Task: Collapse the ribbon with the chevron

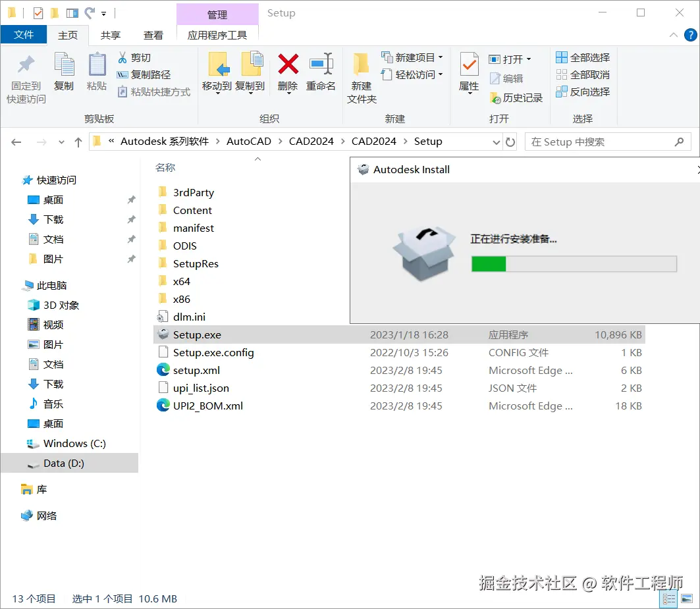Action: pos(673,35)
